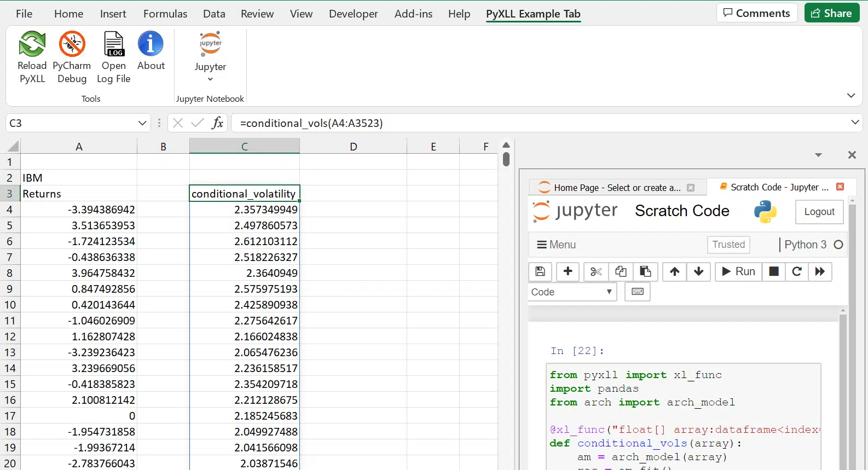Switch to the Insert ribbon tab
The image size is (868, 470).
(113, 14)
